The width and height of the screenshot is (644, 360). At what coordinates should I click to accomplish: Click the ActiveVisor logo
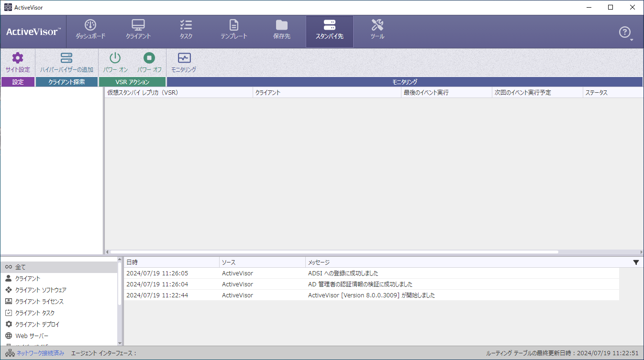tap(33, 32)
